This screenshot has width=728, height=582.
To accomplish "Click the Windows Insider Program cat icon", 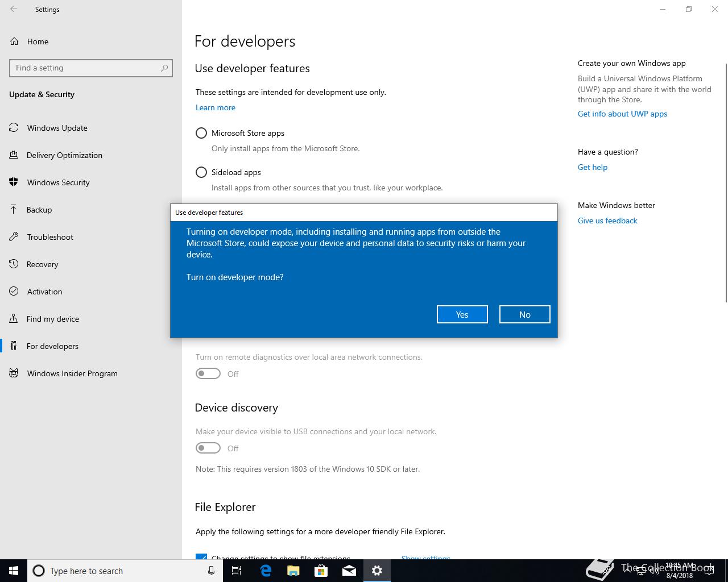I will 14,373.
